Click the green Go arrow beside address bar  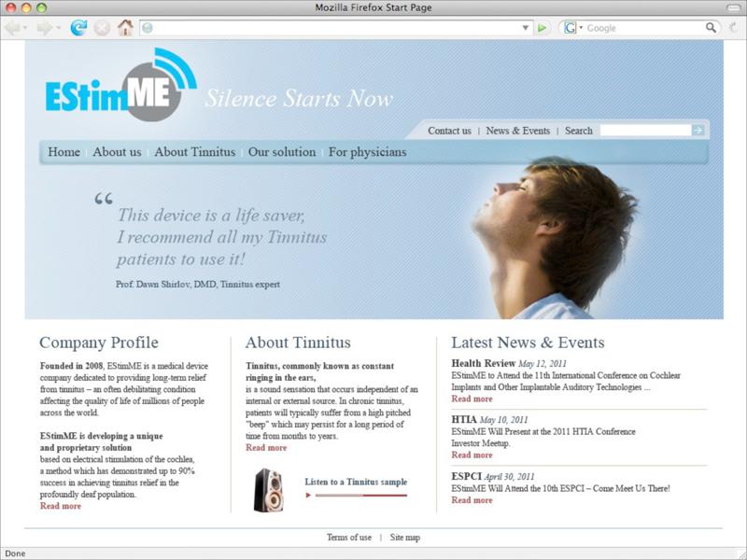tap(542, 28)
